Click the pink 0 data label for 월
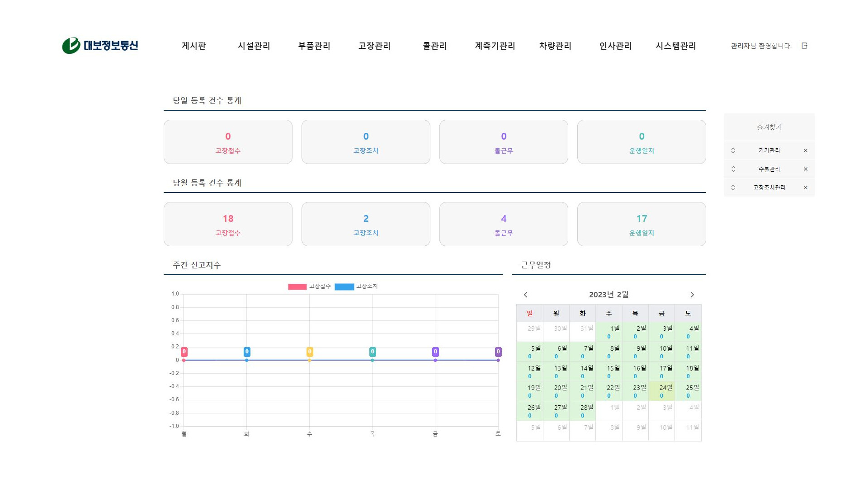 coord(184,352)
